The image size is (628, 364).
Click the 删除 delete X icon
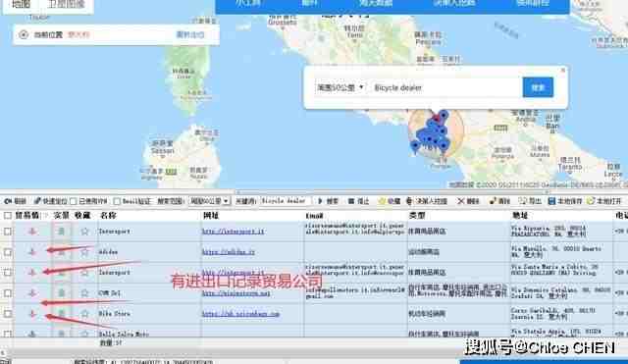[461, 201]
